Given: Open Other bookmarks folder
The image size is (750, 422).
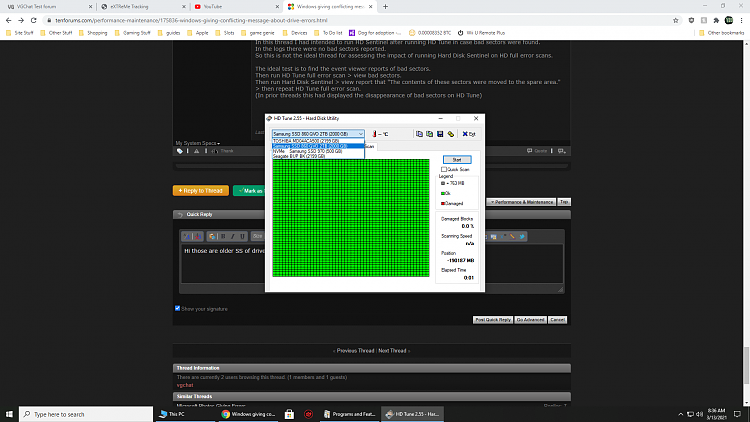Looking at the screenshot, I should [721, 33].
